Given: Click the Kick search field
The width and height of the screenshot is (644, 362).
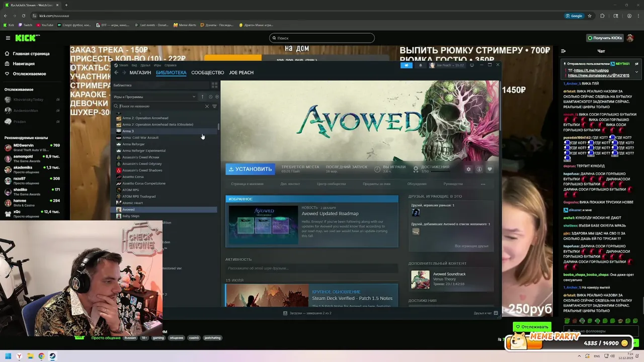Looking at the screenshot, I should [322, 38].
